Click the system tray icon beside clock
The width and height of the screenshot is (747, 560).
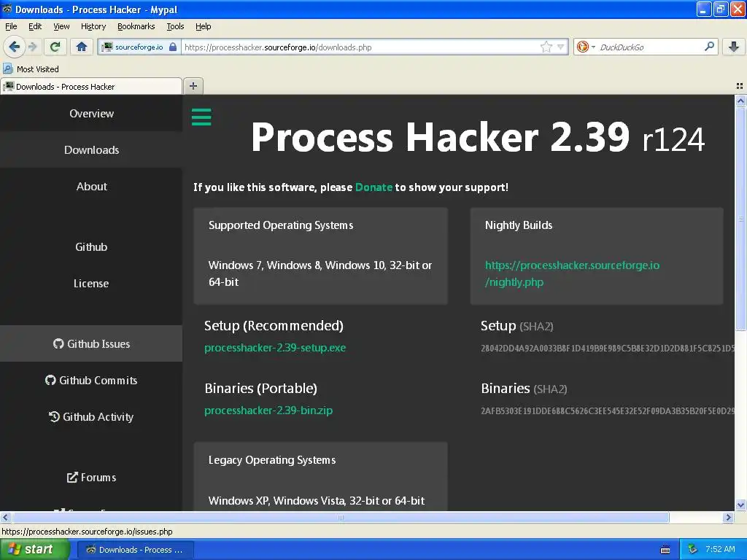coord(693,550)
